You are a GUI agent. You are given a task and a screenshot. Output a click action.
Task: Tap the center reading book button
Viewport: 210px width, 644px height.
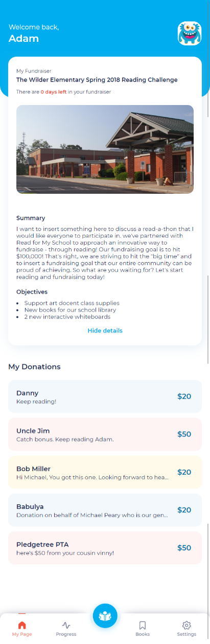coord(105,616)
